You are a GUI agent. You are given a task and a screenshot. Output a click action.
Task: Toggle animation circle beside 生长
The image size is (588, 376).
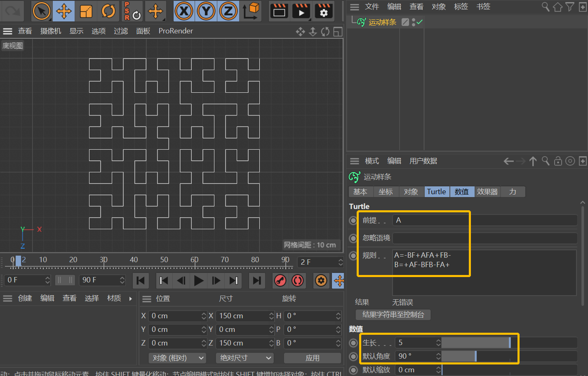(x=353, y=343)
